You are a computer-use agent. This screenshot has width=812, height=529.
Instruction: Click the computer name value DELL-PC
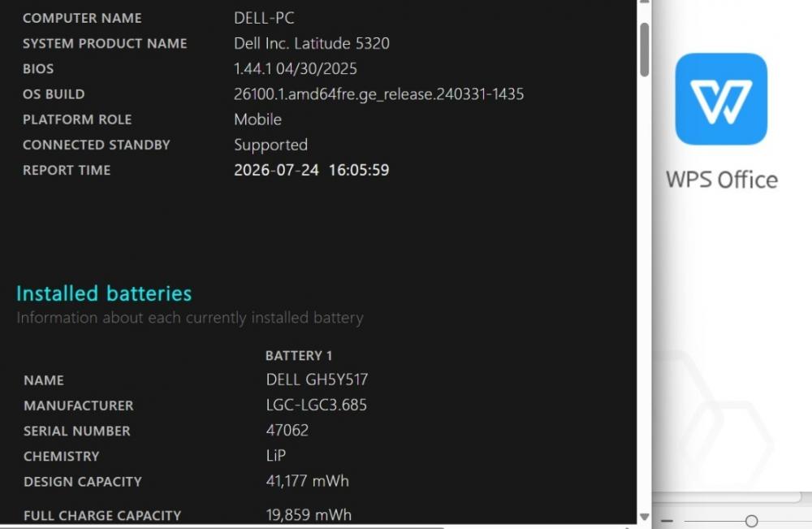point(264,18)
